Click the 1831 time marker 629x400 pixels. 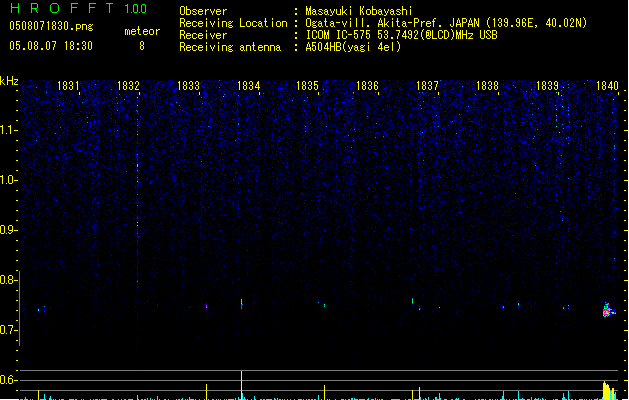click(68, 86)
